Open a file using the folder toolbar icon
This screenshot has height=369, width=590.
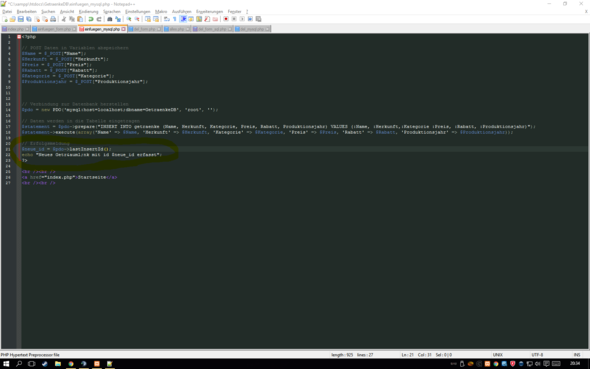pos(12,19)
